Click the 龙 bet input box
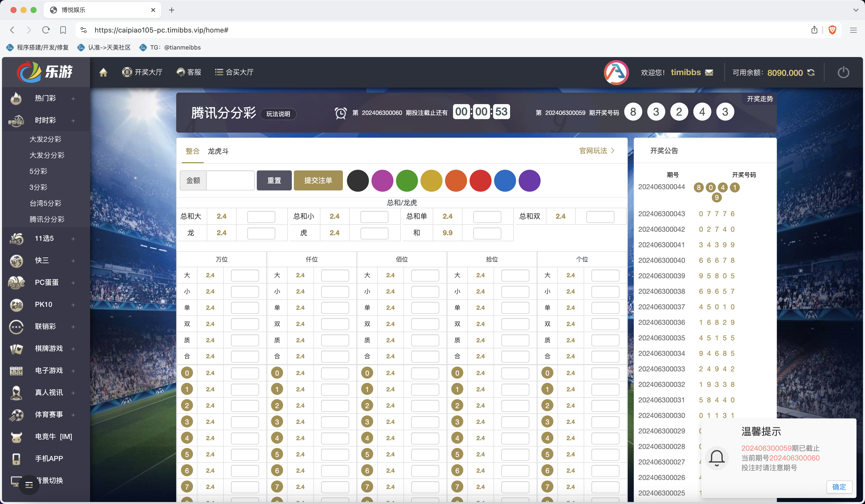Screen dimensions: 865x504 coord(261,233)
